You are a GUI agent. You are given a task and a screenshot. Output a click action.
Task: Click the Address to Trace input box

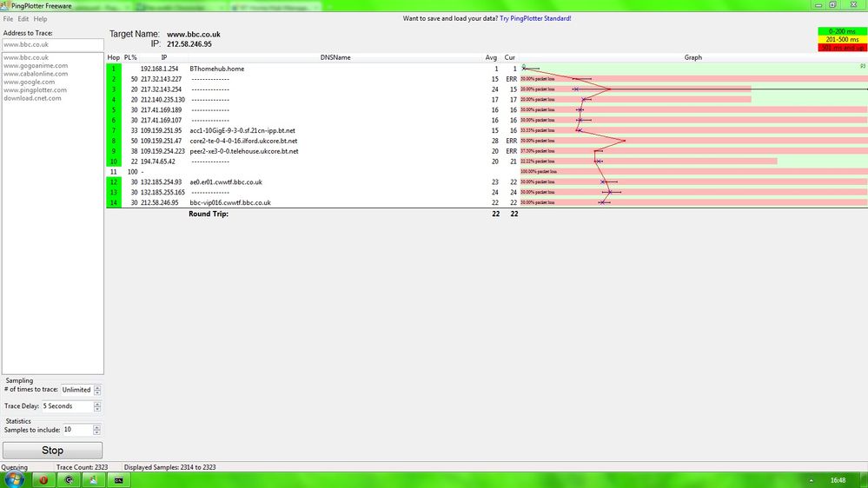pos(53,45)
